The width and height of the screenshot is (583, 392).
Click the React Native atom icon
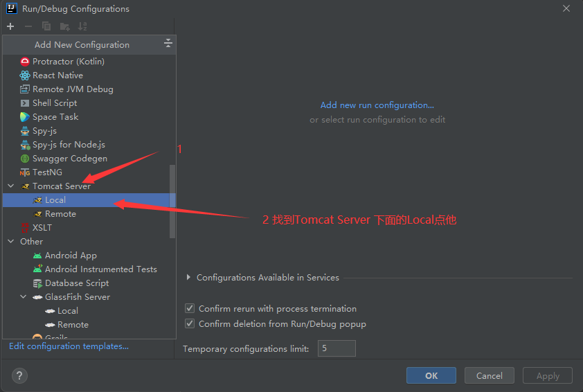[x=25, y=75]
